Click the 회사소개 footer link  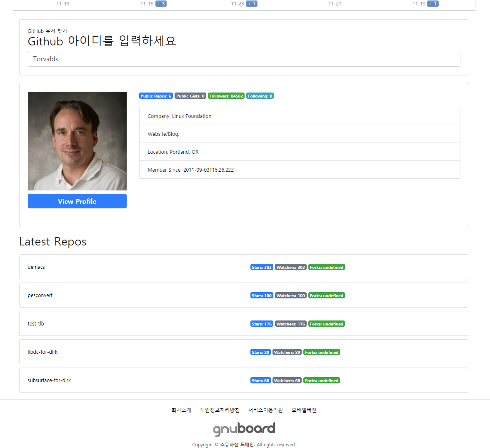click(181, 410)
